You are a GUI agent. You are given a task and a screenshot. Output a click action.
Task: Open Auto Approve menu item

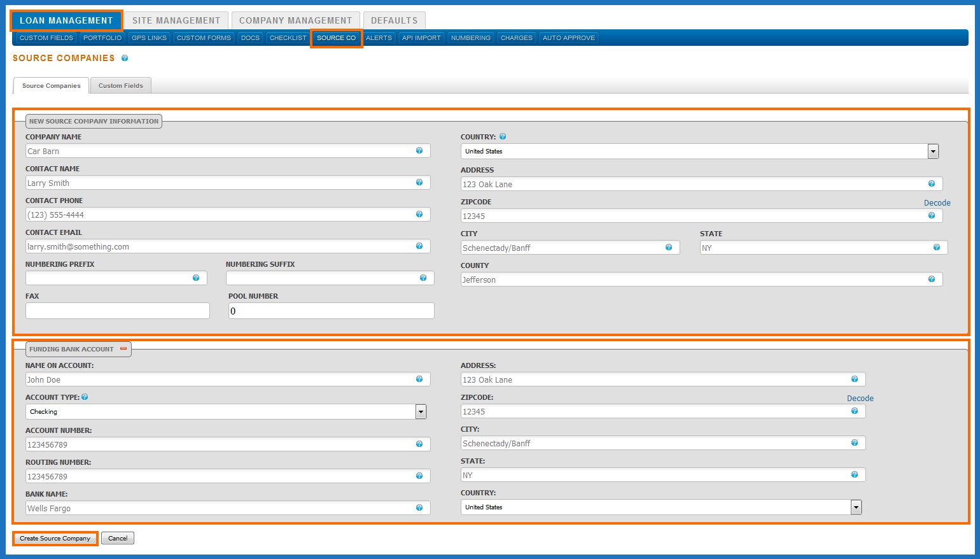pos(569,38)
